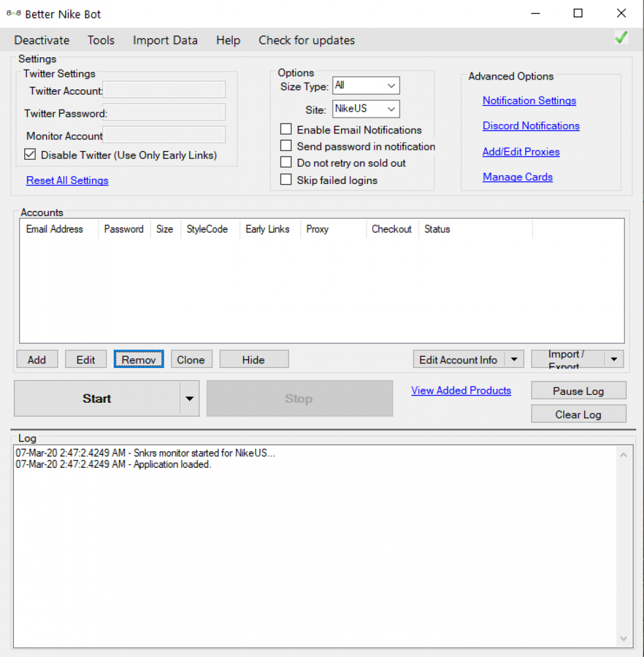
Task: Sort by Email Address column header
Action: pyautogui.click(x=59, y=229)
